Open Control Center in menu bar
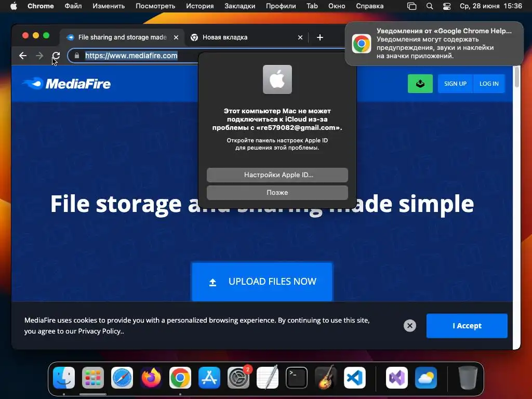 point(447,6)
